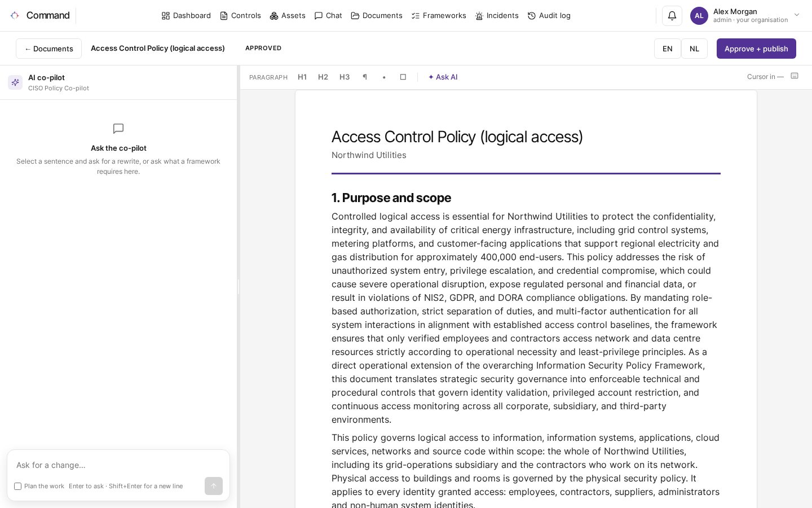Click the AI co-pilot sparkle icon

point(15,82)
